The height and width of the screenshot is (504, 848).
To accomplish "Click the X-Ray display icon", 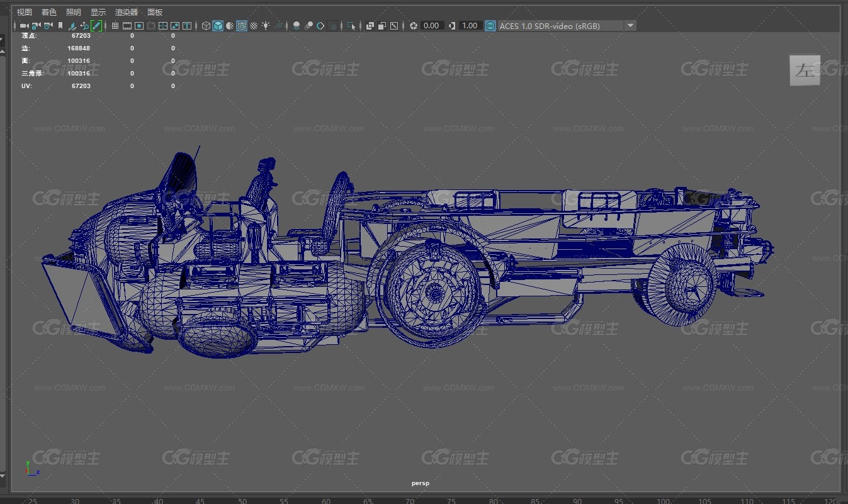I will [x=370, y=26].
